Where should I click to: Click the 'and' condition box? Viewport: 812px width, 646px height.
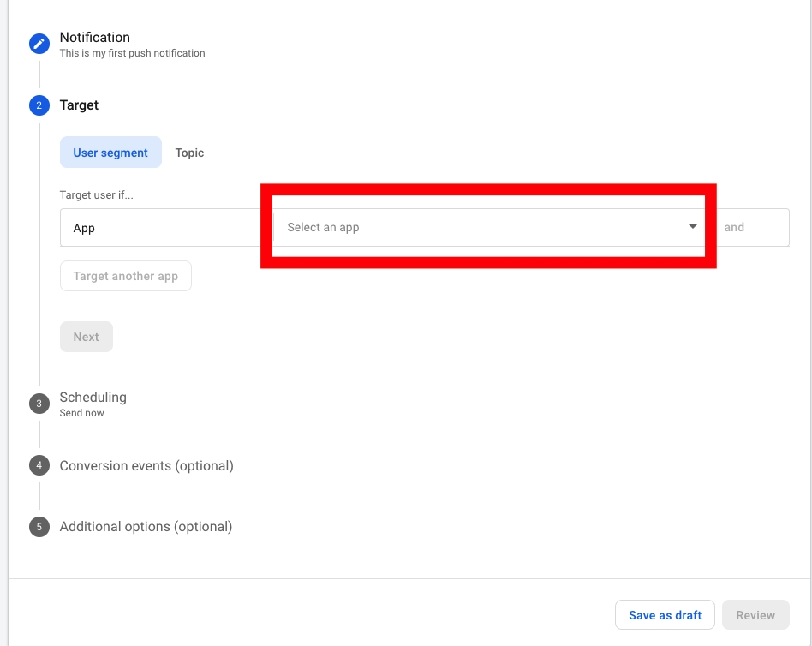point(750,227)
